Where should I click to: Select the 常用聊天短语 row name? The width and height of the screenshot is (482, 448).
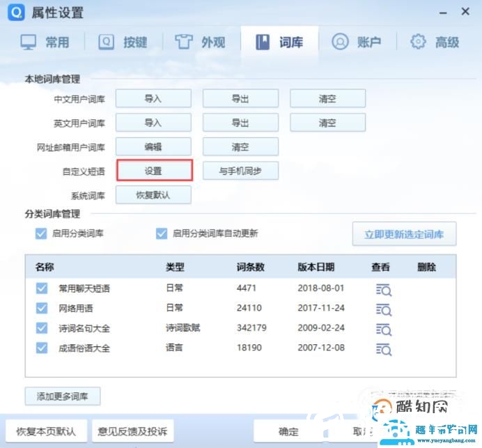(x=84, y=288)
